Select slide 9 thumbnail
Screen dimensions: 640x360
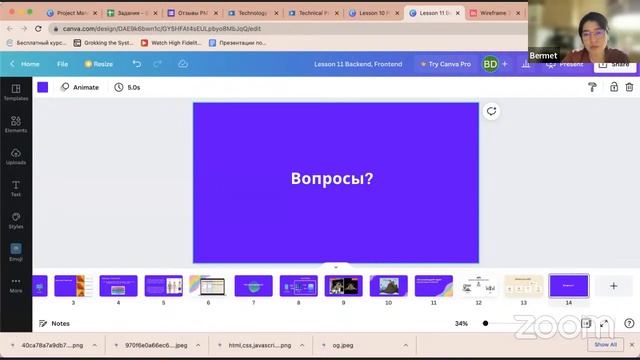[x=343, y=286]
